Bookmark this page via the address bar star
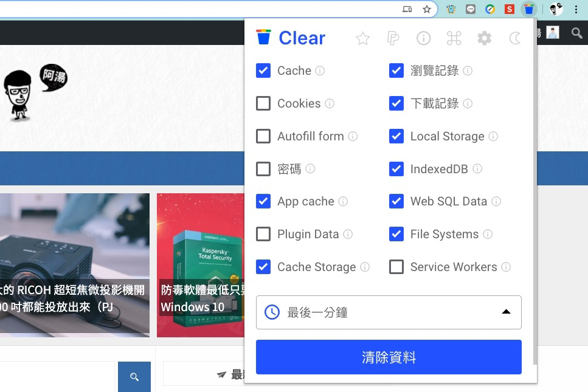 tap(427, 9)
